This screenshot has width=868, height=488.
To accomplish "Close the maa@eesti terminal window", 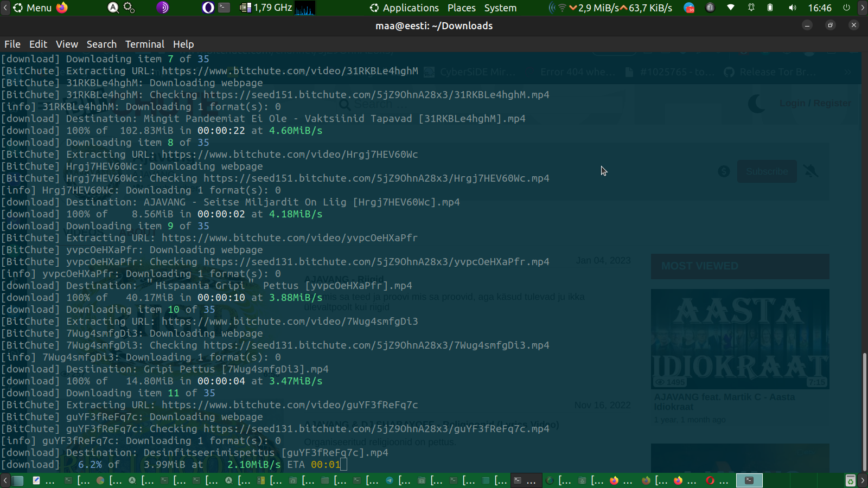I will [853, 25].
